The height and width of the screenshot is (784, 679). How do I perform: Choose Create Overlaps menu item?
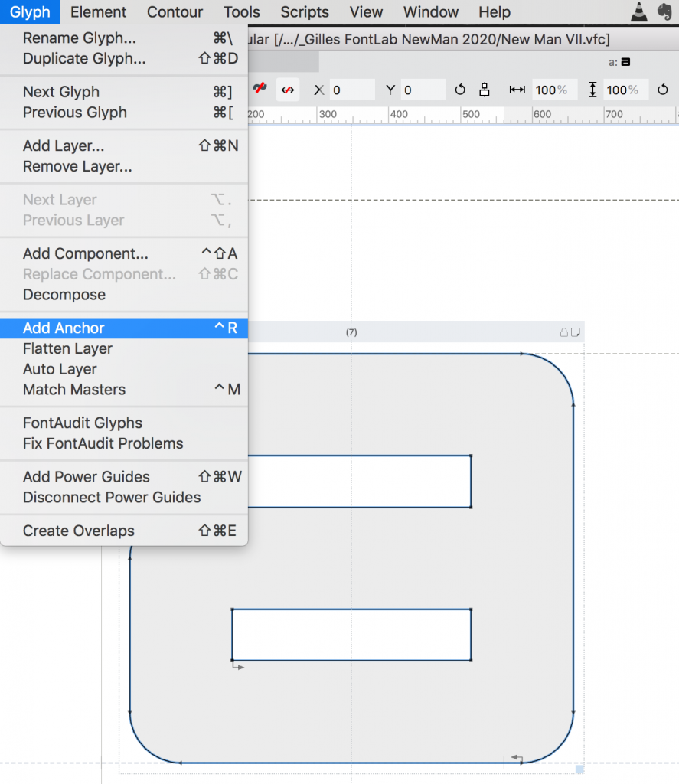pos(78,531)
